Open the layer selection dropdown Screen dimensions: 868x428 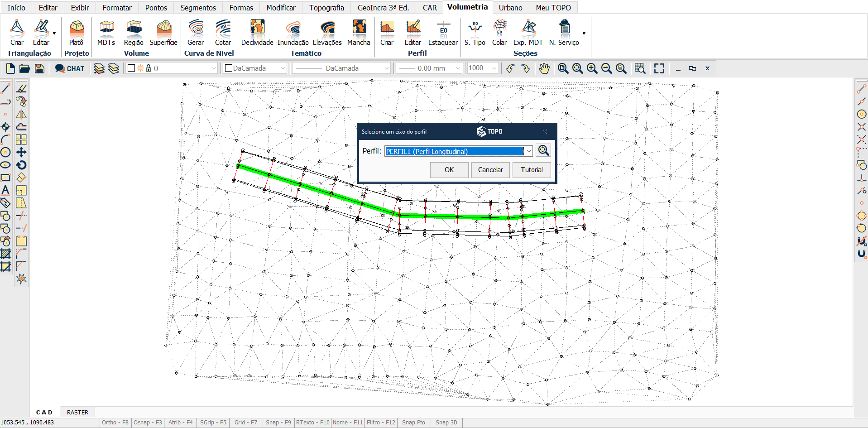(214, 68)
